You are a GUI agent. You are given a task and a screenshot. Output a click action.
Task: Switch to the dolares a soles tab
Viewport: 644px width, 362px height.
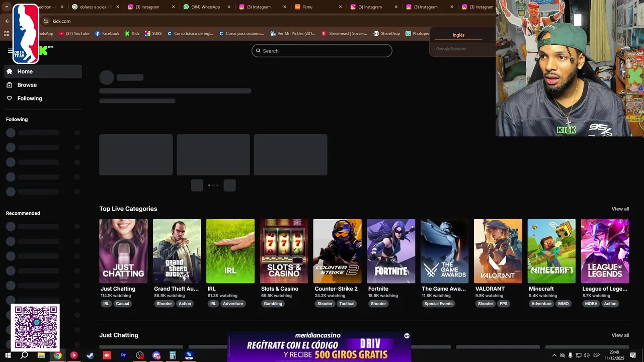coord(95,7)
